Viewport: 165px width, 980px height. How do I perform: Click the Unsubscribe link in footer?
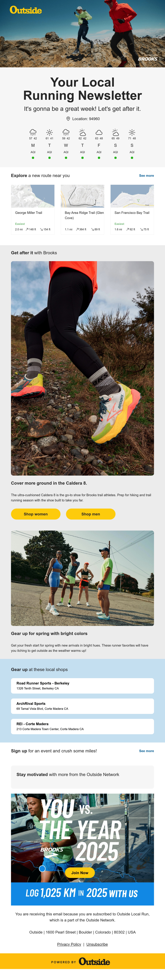(97, 944)
